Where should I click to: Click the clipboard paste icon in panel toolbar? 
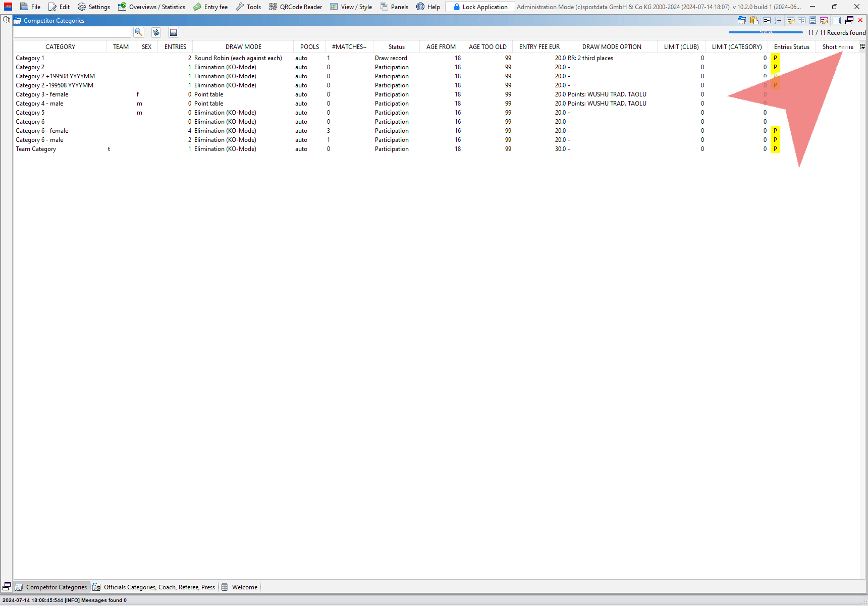click(x=754, y=20)
